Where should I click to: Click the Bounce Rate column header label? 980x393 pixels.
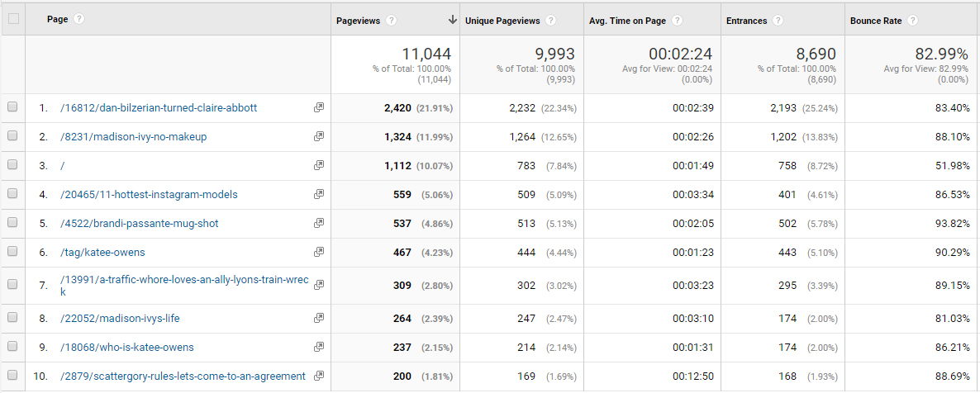pos(876,21)
